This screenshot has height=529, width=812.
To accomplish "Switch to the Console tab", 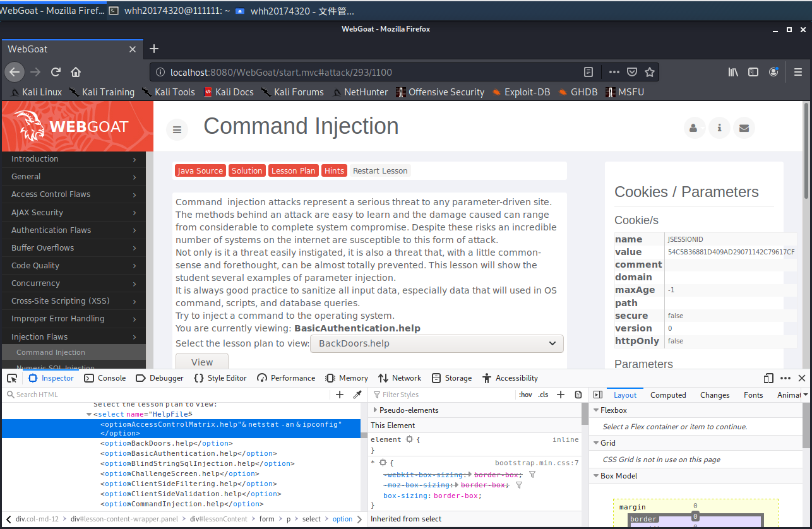I will (105, 378).
